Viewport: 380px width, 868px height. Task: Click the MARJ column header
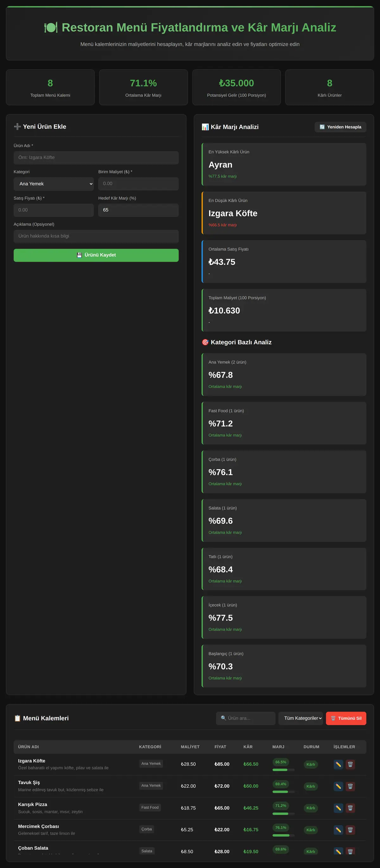278,747
